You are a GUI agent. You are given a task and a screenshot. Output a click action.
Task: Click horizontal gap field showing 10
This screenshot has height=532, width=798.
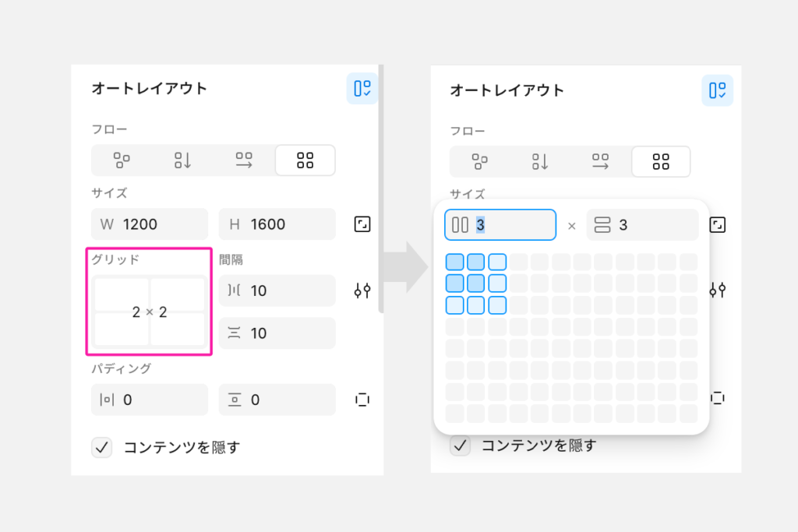[x=277, y=291]
